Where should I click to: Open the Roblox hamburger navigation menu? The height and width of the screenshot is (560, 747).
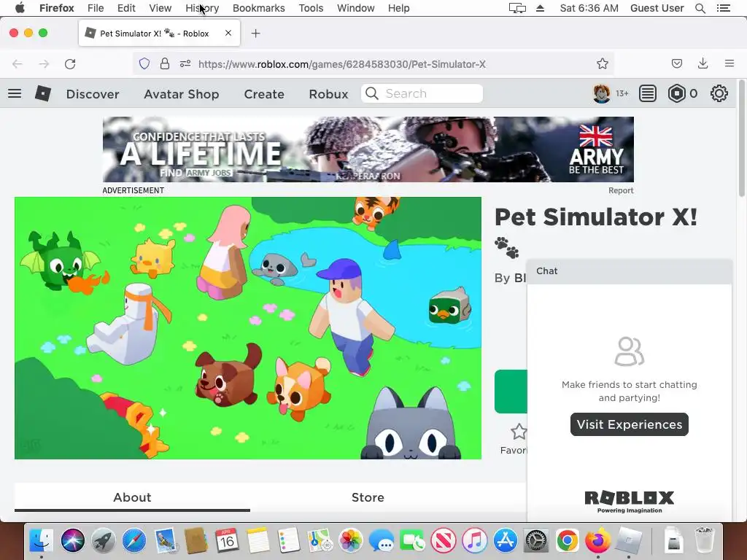point(15,93)
